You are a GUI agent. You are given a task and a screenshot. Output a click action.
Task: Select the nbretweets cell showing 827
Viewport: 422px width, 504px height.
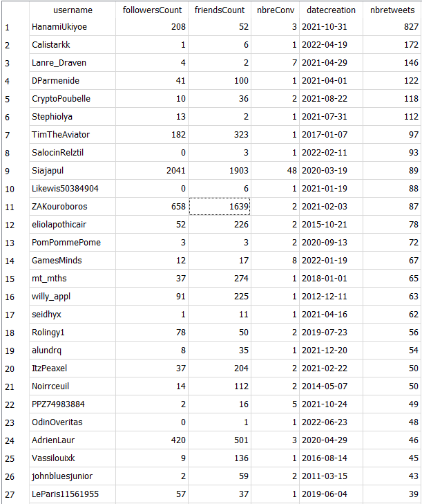[392, 27]
